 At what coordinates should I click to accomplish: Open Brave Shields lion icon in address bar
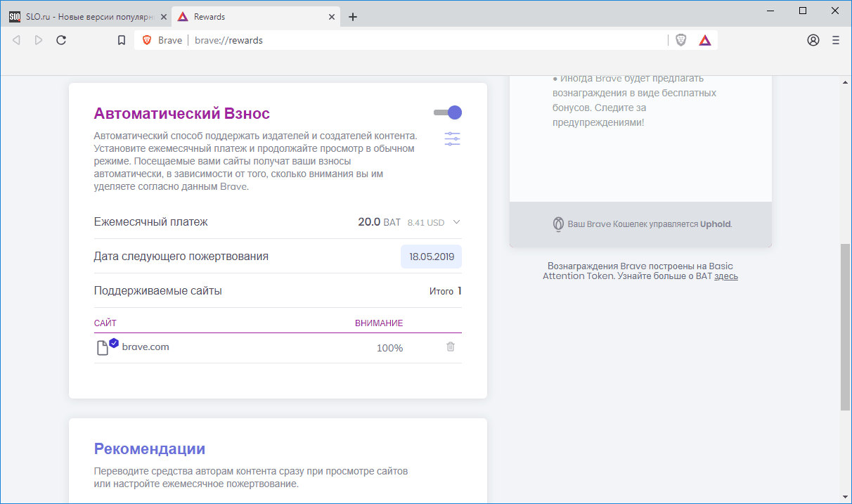680,40
